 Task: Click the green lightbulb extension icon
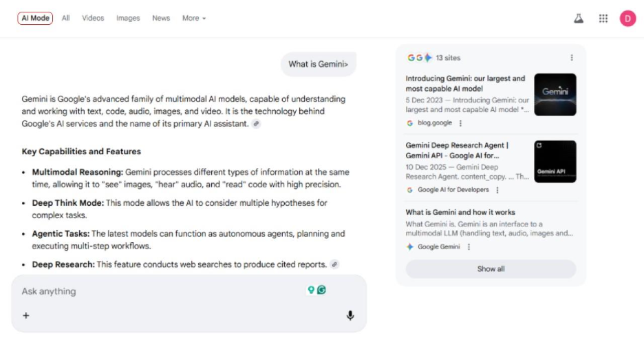pyautogui.click(x=311, y=290)
